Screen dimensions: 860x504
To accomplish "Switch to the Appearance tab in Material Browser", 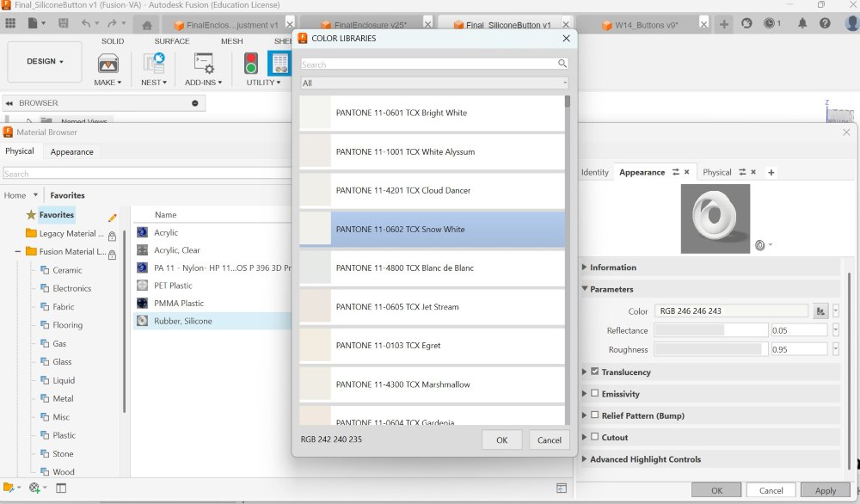I will pyautogui.click(x=72, y=152).
